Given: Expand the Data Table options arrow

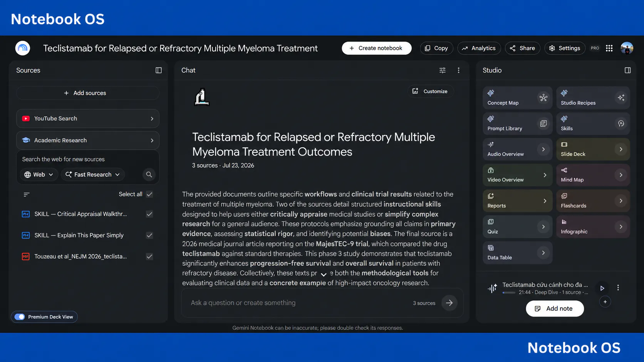Looking at the screenshot, I should tap(543, 253).
